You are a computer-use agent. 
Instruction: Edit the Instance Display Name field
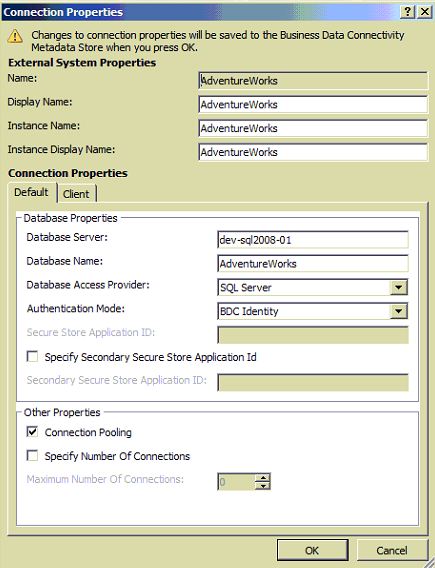(313, 152)
